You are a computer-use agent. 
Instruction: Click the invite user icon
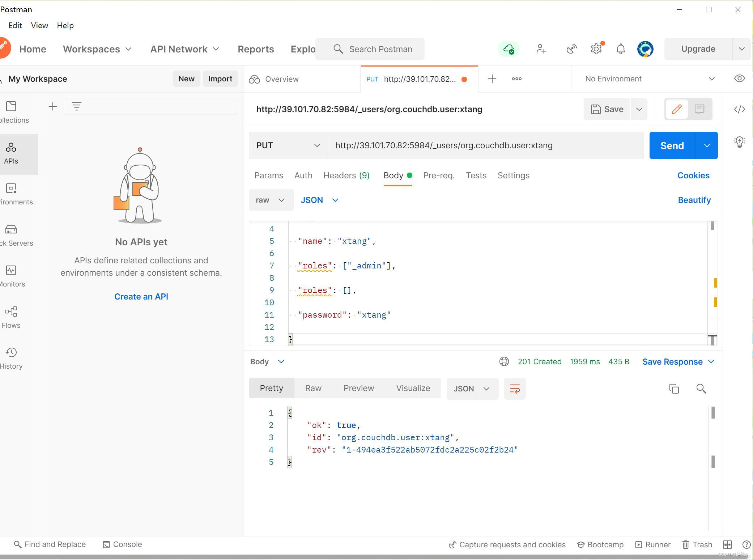541,49
